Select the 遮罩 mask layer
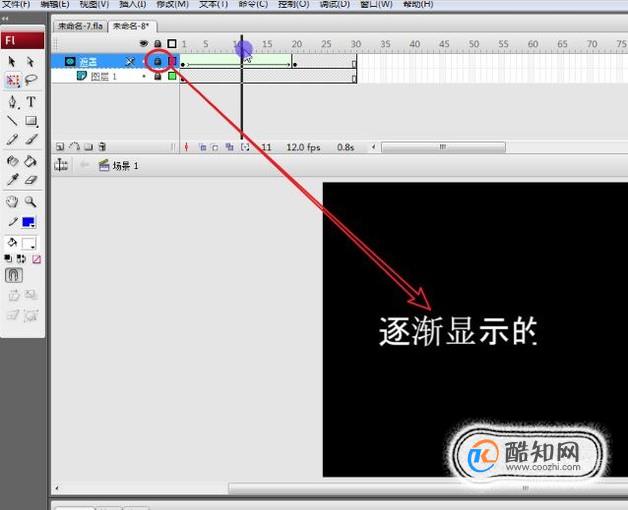This screenshot has width=628, height=510. point(88,62)
